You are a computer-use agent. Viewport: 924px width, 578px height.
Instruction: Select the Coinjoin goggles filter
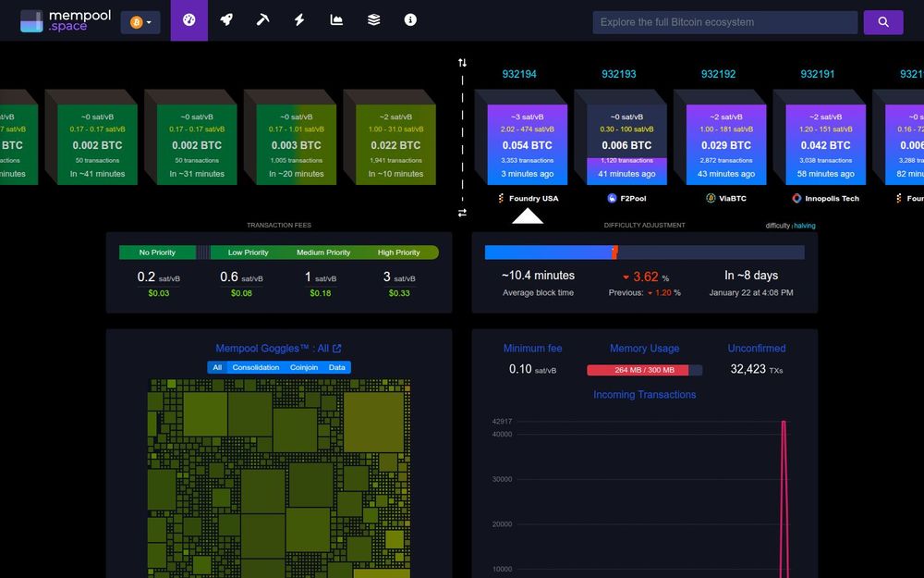[304, 367]
